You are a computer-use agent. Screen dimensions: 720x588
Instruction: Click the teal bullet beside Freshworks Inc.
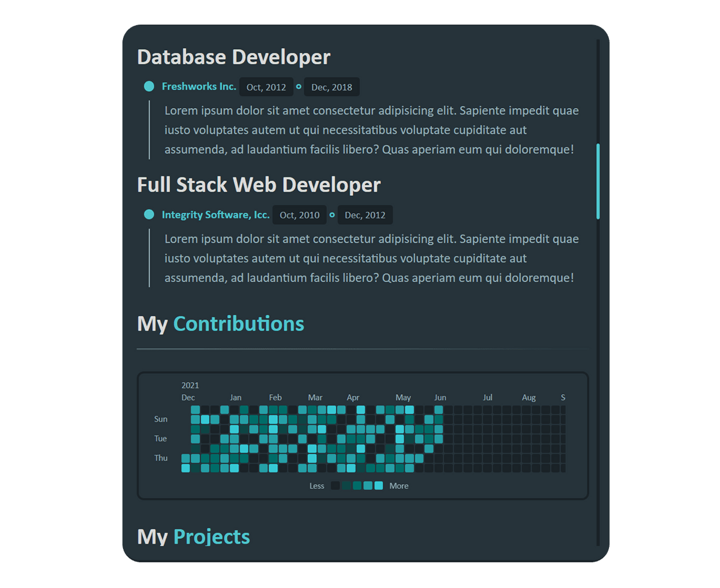coord(149,86)
